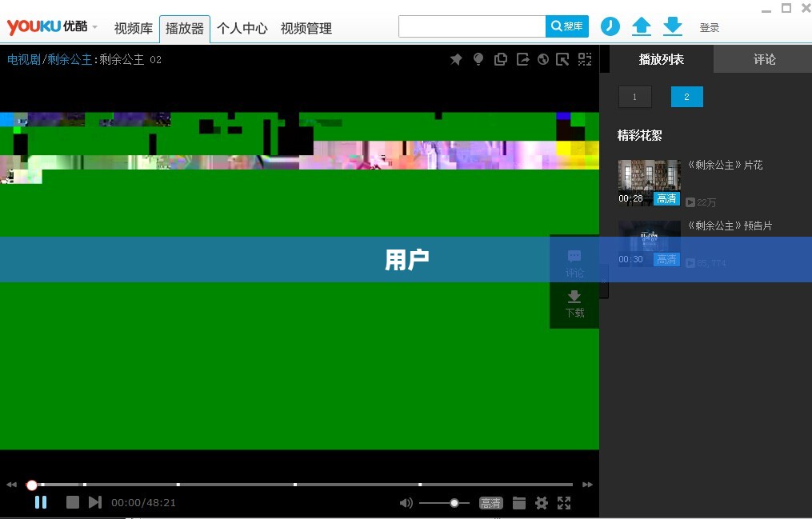Skip to the next episode
The image size is (812, 519).
pos(94,502)
